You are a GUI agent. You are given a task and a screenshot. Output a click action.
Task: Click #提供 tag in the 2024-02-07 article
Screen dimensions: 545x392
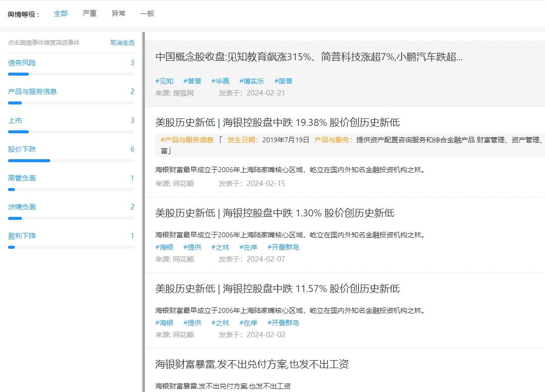[192, 247]
